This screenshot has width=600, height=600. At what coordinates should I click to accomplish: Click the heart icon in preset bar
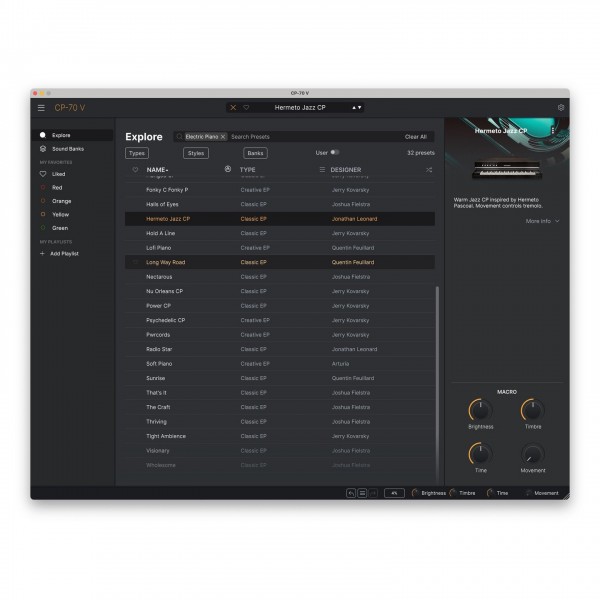coord(246,108)
